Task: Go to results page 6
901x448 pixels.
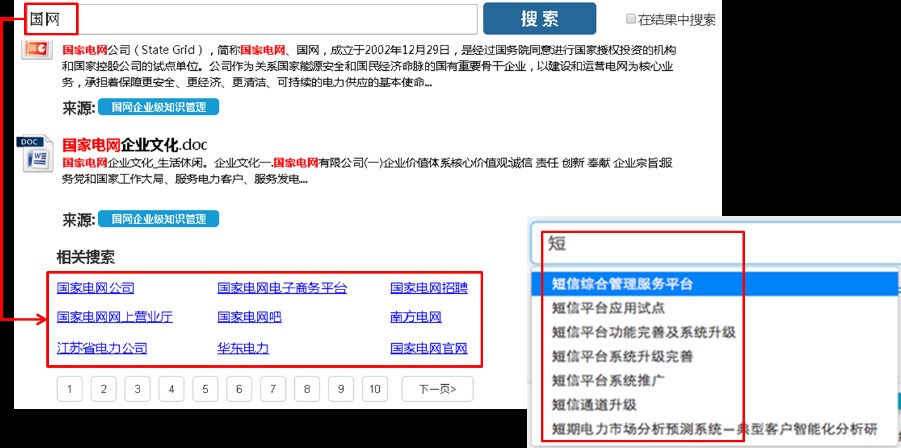Action: (239, 389)
